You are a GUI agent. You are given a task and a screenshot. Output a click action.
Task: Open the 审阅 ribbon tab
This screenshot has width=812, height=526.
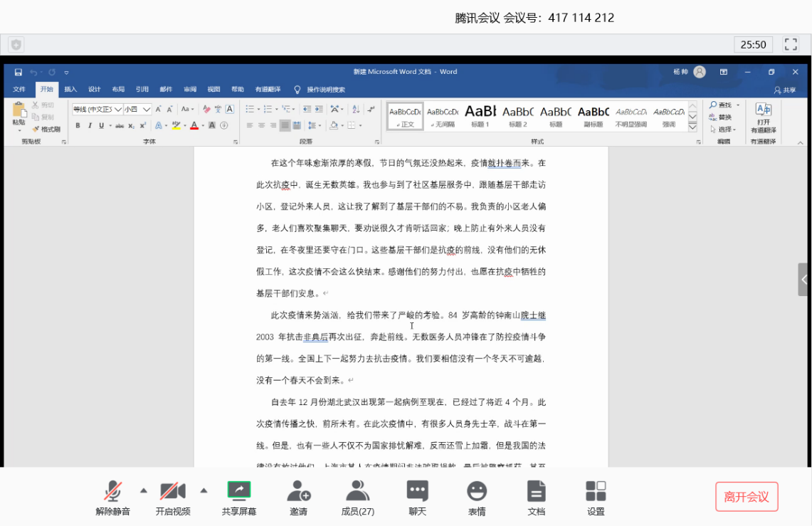point(190,90)
